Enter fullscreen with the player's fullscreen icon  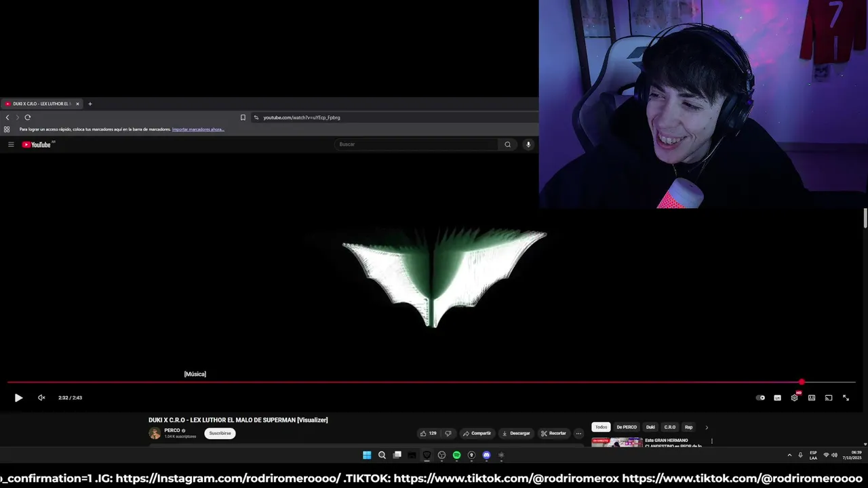click(846, 398)
